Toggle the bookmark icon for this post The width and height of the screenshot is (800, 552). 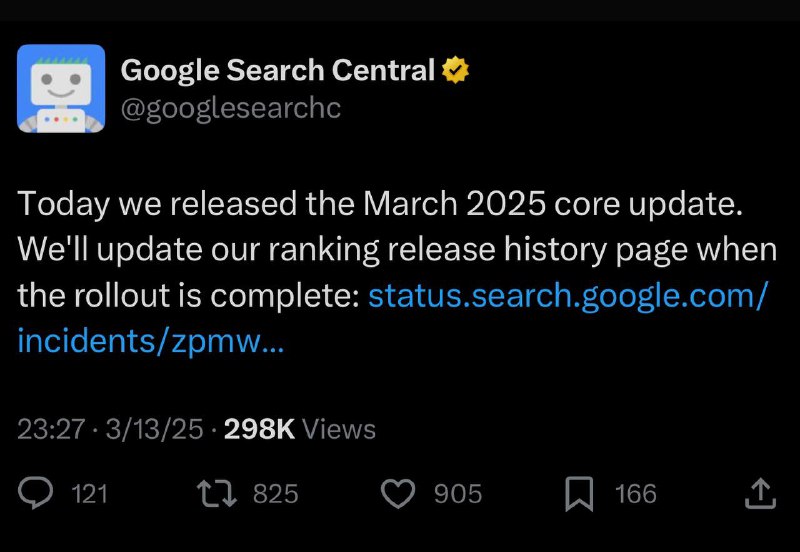coord(579,494)
